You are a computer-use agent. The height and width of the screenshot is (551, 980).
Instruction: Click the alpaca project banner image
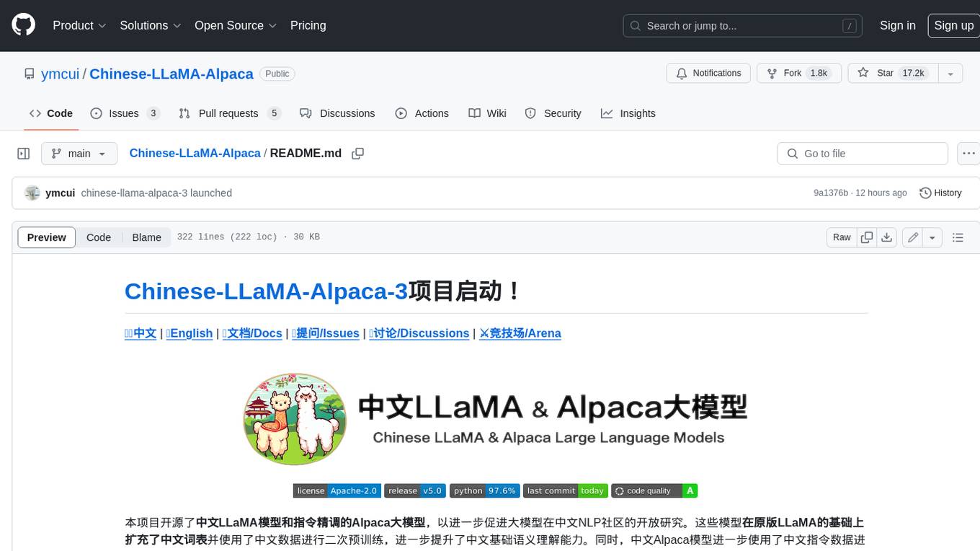(x=496, y=419)
